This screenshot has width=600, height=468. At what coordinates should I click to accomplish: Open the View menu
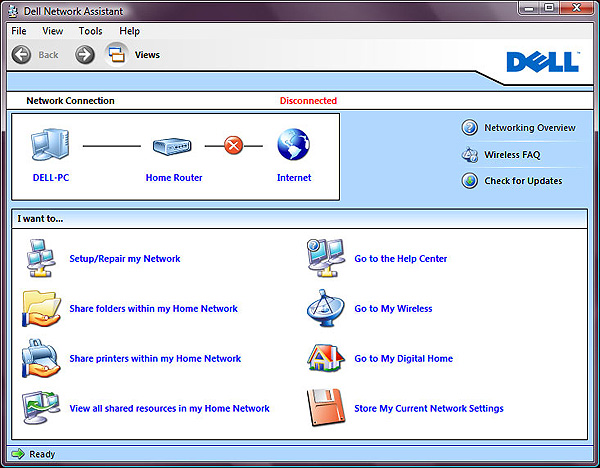click(x=53, y=31)
